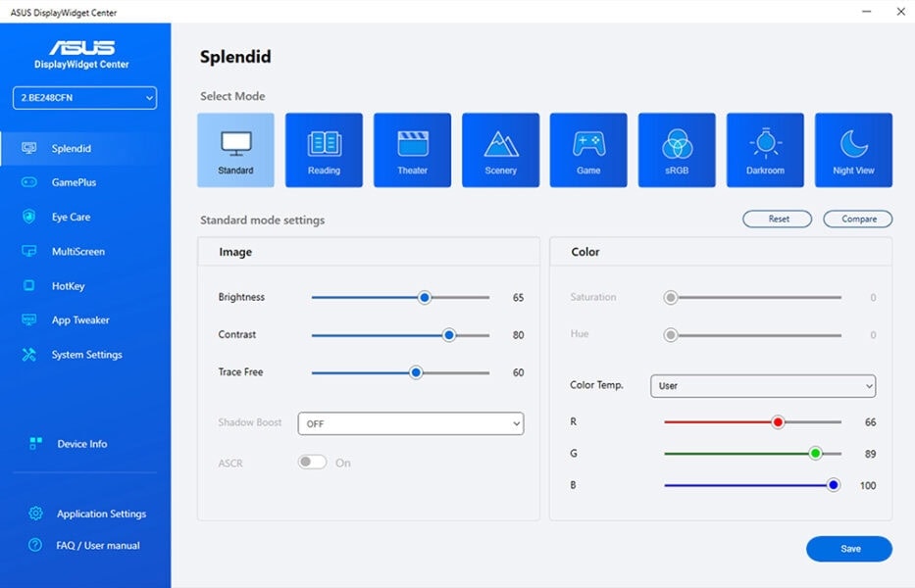
Task: Switch to Night View mode
Action: point(853,149)
